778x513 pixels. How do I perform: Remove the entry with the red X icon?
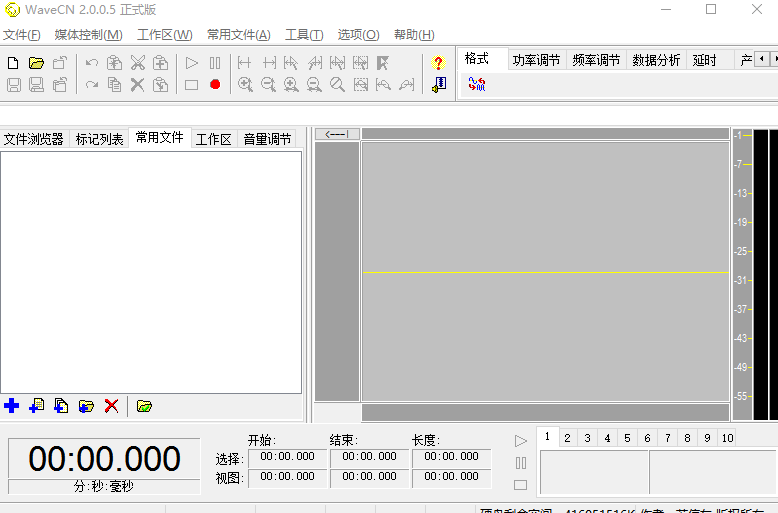click(111, 406)
